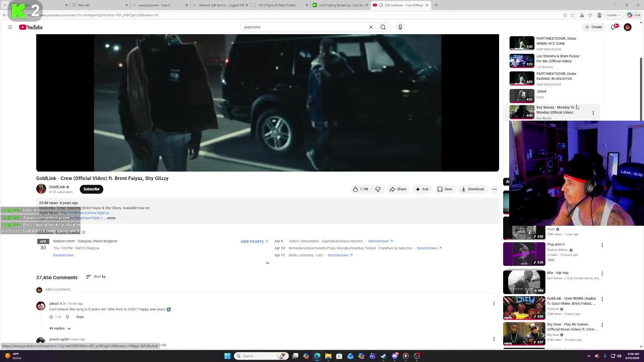Open options menu for @kay2 comment
This screenshot has width=644, height=362.
pos(494,303)
